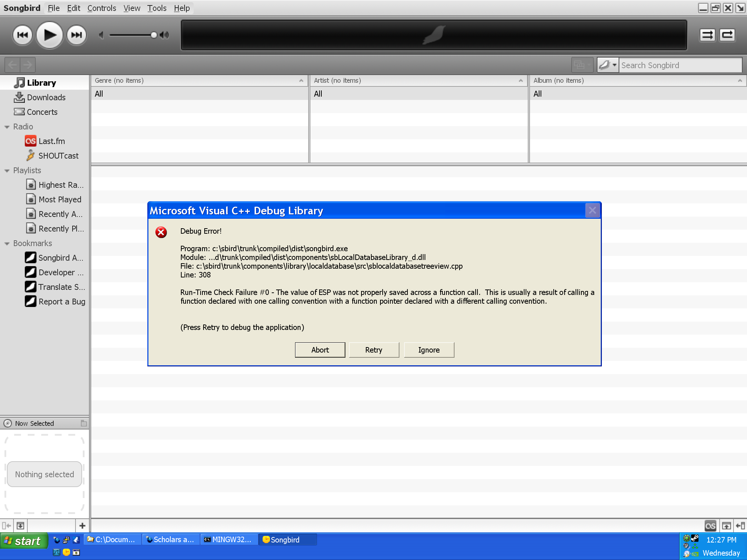The height and width of the screenshot is (560, 747).
Task: Open the Developer bookmark
Action: 44,272
